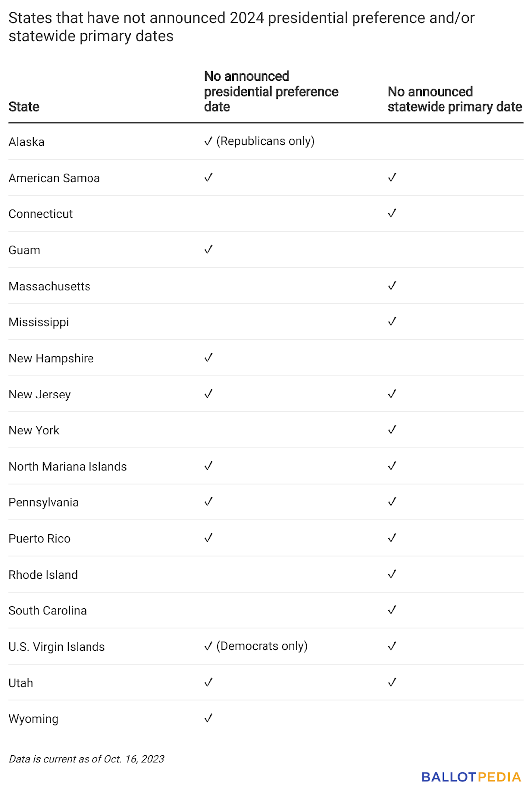Click South Carolina's statewide primary checkmark
Image resolution: width=532 pixels, height=796 pixels.
pos(392,610)
